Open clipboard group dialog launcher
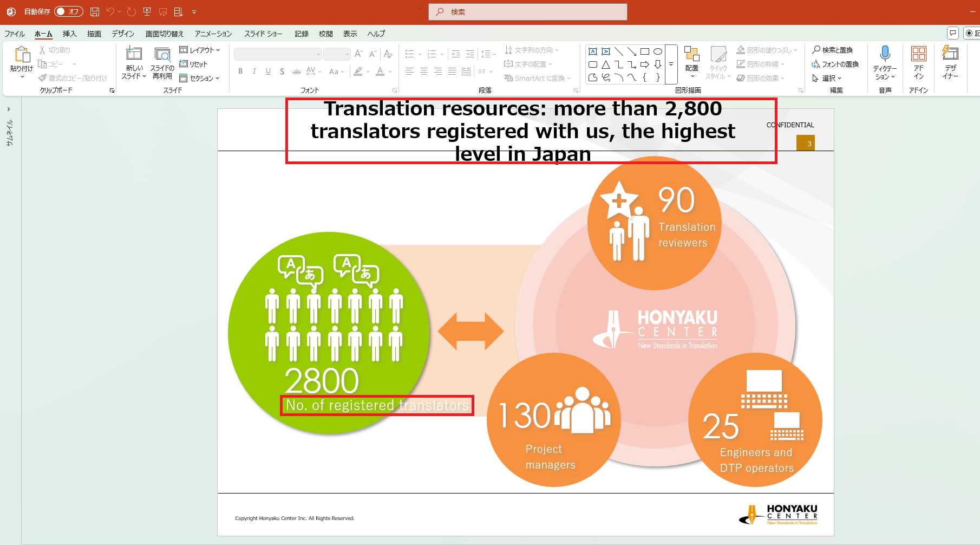The width and height of the screenshot is (980, 545). (112, 90)
